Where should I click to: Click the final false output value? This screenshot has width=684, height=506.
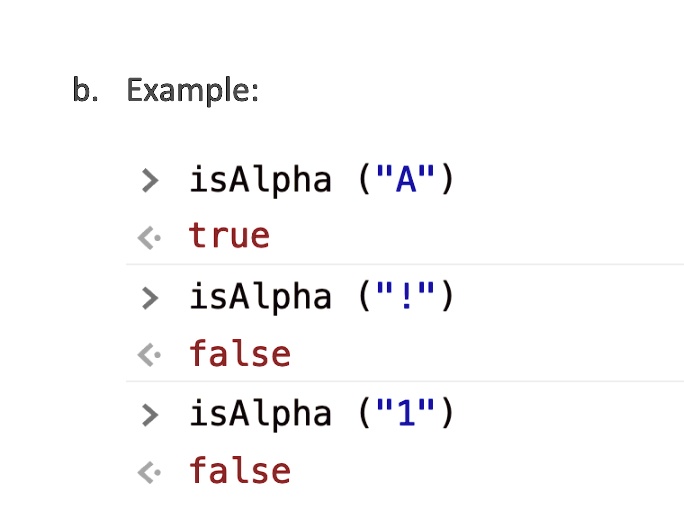pyautogui.click(x=240, y=471)
